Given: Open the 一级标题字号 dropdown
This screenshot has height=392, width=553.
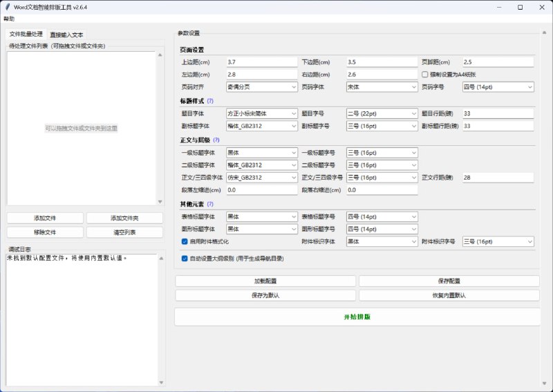Looking at the screenshot, I should (382, 153).
